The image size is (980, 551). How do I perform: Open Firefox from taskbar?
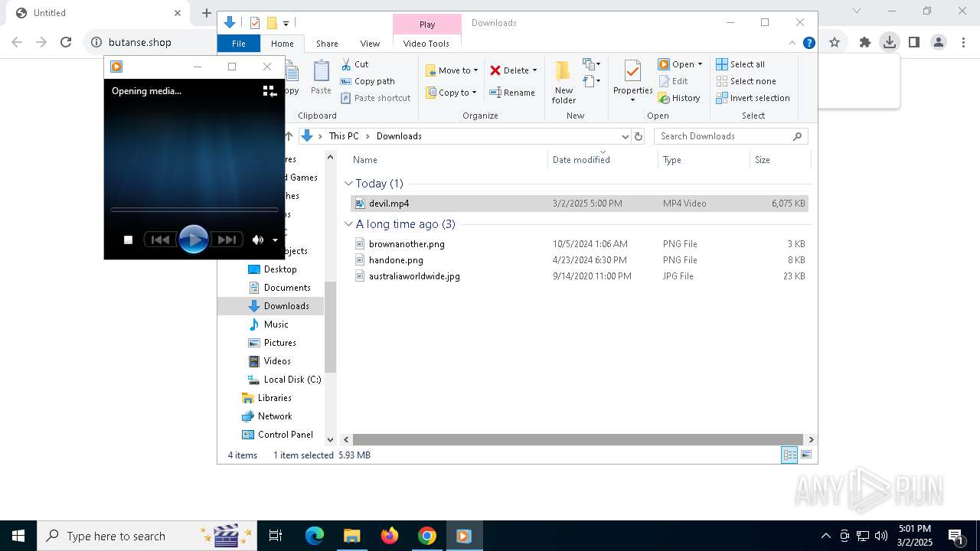(x=390, y=536)
